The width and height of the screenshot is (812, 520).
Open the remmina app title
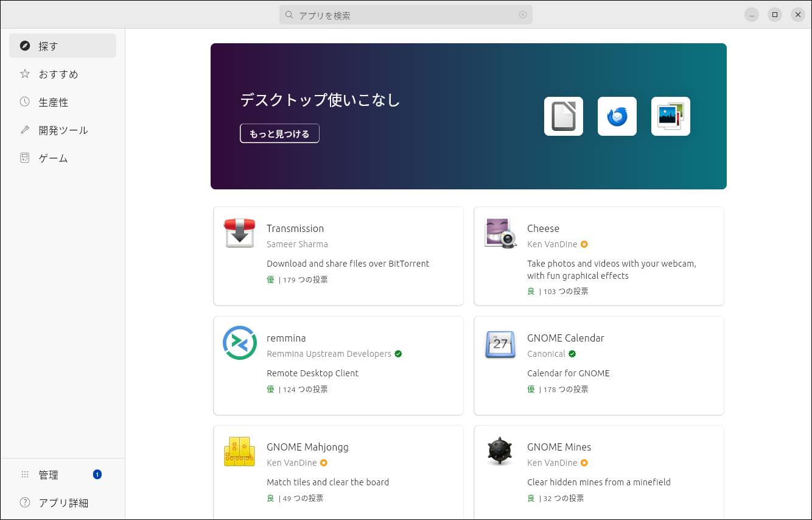(x=286, y=338)
